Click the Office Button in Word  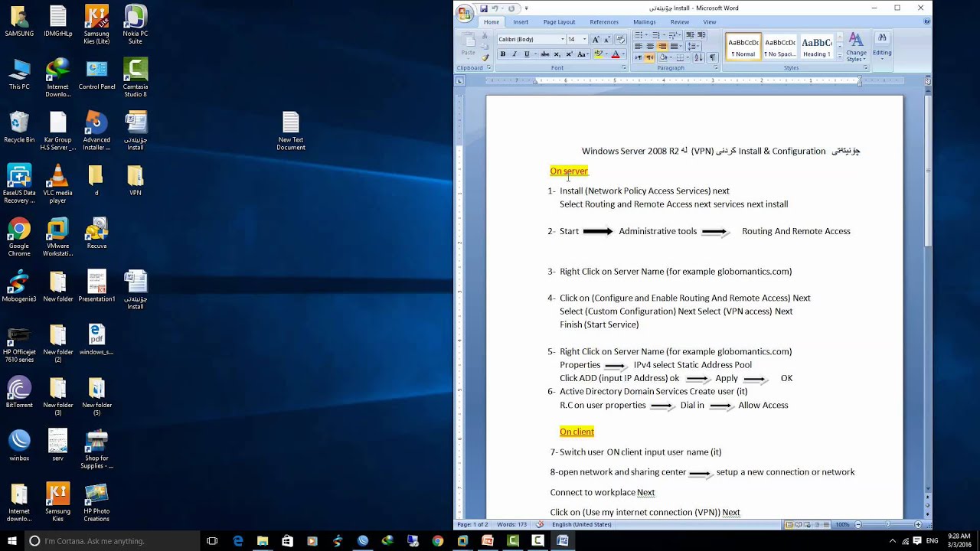pos(464,13)
